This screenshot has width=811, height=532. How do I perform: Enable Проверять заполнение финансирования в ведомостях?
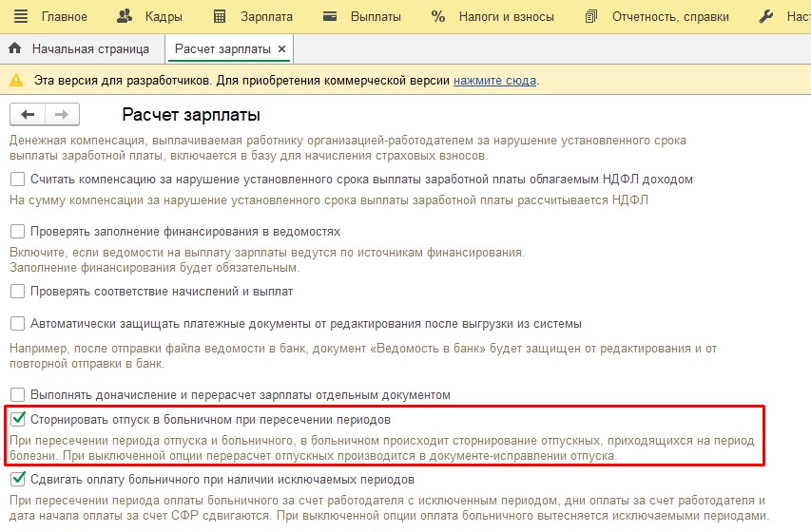click(17, 231)
